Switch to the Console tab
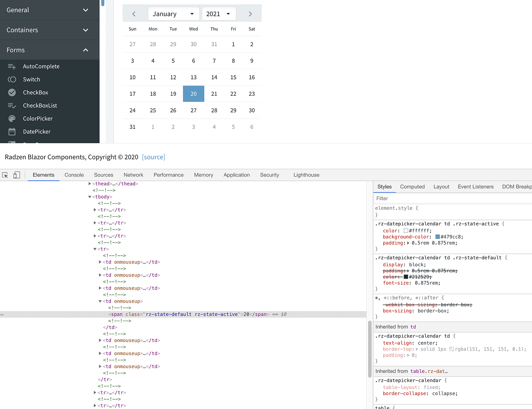Screen dimensions: 532x409 [74, 175]
